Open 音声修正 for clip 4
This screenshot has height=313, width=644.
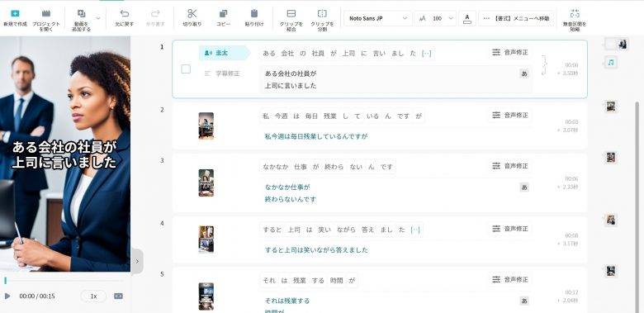(x=510, y=229)
